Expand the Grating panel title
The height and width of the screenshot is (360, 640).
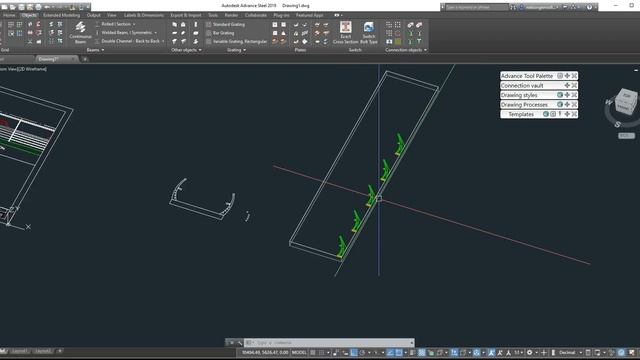[236, 50]
